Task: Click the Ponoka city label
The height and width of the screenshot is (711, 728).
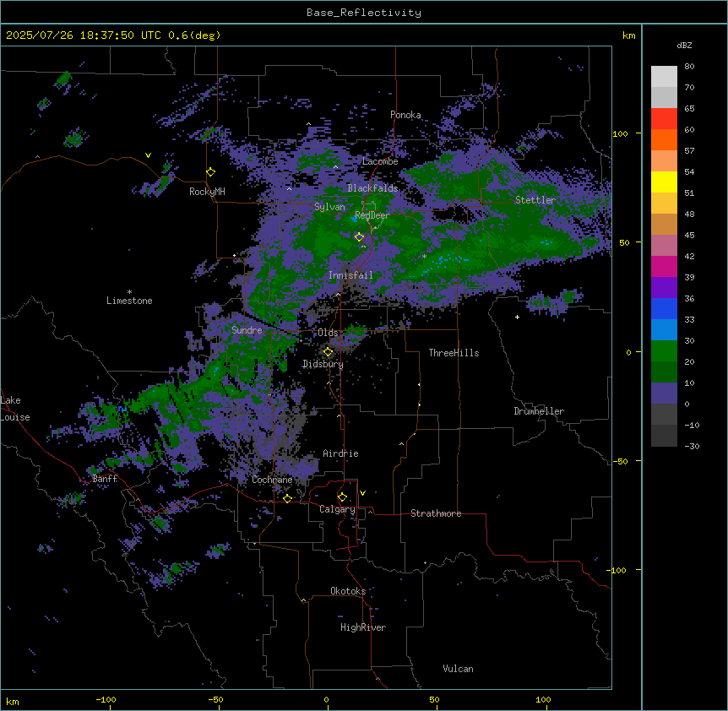Action: click(x=405, y=115)
